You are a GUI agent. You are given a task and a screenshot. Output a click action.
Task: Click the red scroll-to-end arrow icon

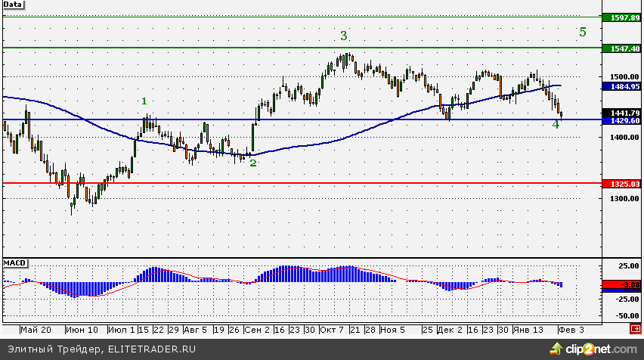(x=635, y=330)
